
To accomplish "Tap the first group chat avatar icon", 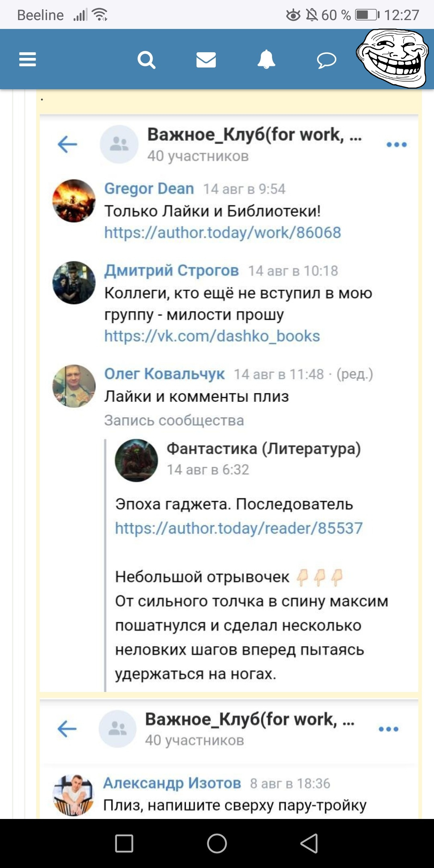I will (119, 144).
